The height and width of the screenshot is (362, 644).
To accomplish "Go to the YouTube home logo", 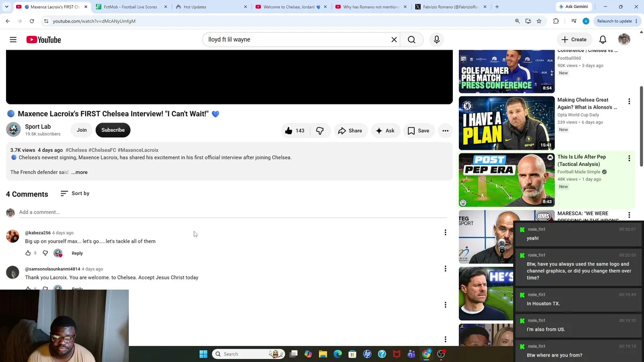I will tap(44, 40).
